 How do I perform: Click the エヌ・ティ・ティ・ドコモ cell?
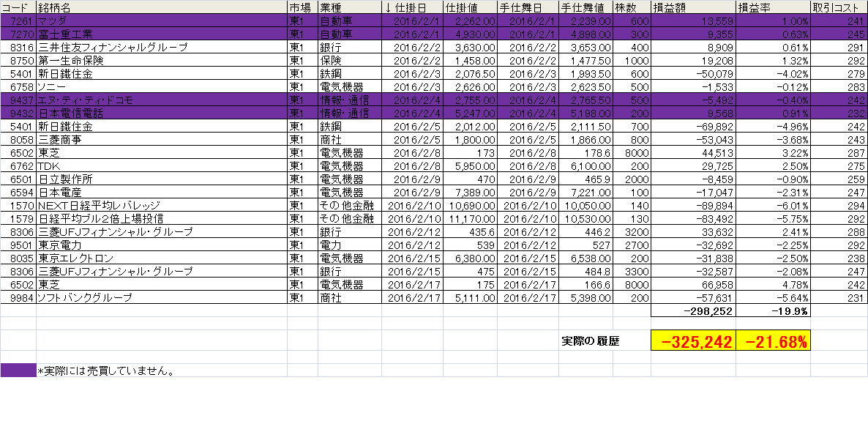(x=162, y=100)
